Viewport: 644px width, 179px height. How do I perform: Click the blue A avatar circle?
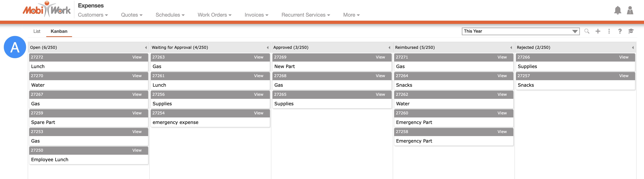(x=15, y=47)
